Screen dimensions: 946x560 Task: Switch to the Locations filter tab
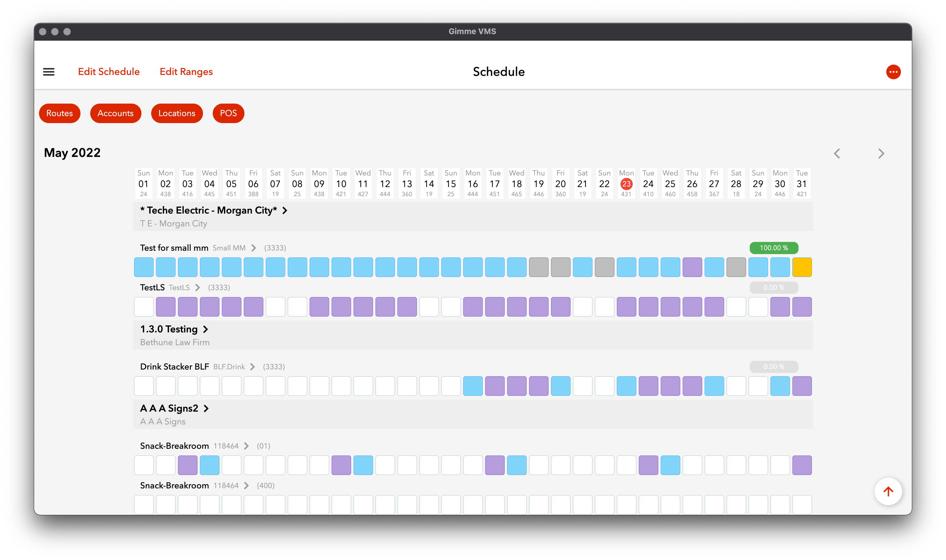pos(176,113)
